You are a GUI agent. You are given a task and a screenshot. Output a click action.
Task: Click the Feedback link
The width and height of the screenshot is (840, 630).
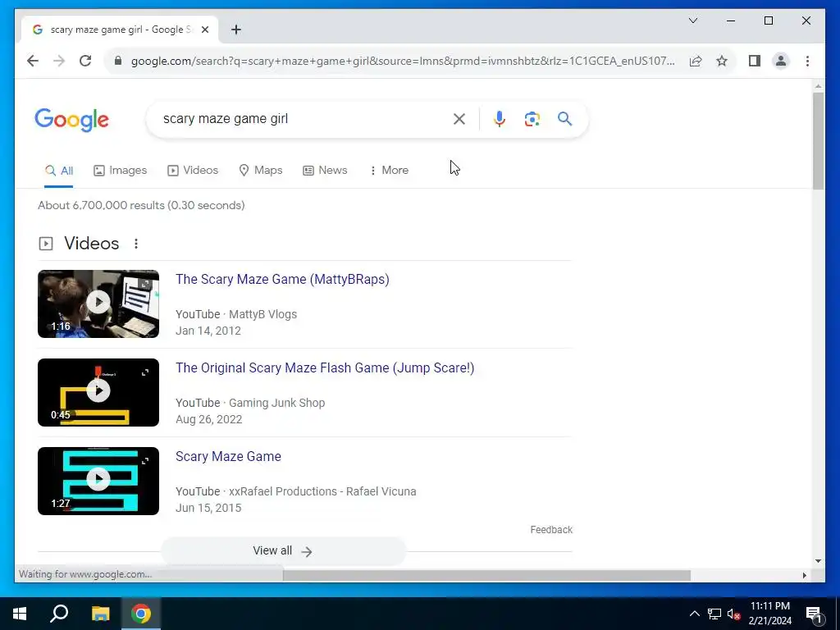551,530
